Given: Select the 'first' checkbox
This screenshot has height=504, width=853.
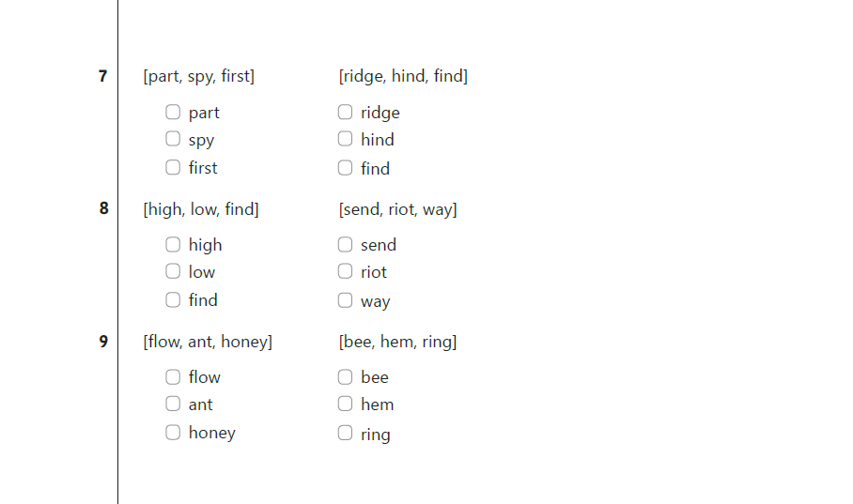Looking at the screenshot, I should coord(173,167).
